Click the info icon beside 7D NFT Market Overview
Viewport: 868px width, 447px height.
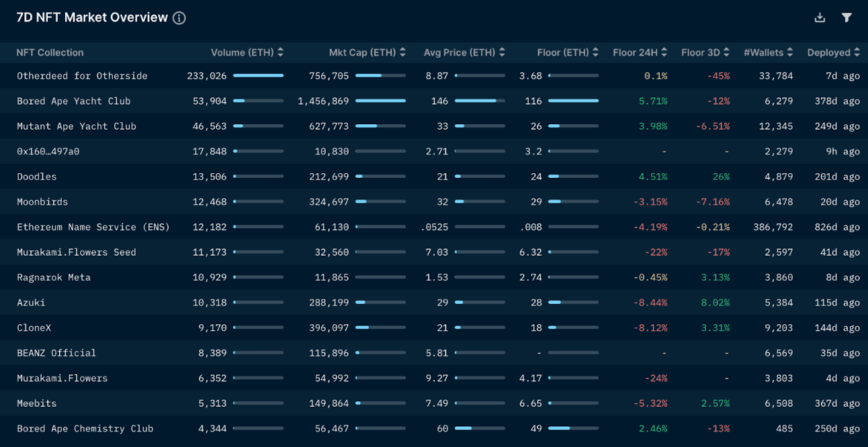tap(179, 18)
